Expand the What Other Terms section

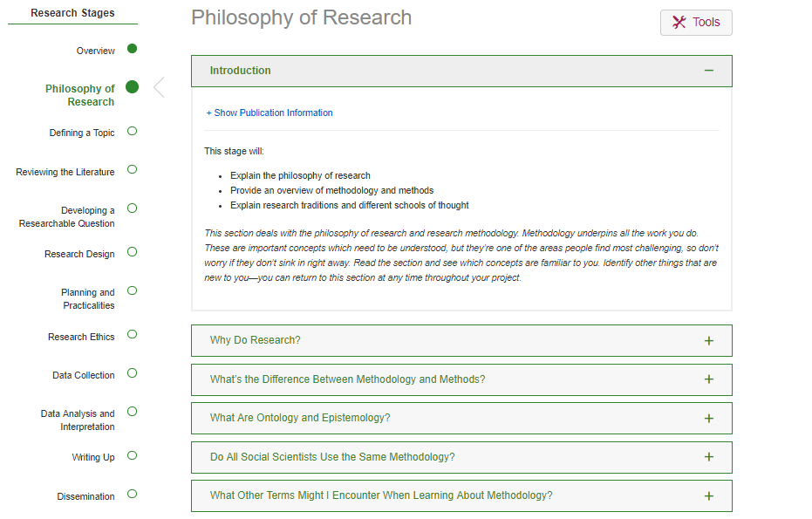point(708,495)
